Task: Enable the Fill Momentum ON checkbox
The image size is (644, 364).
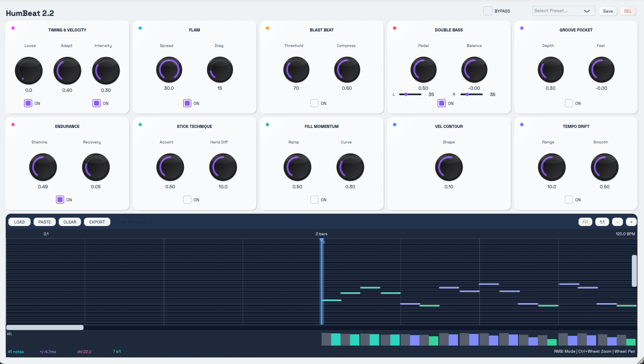Action: pyautogui.click(x=314, y=200)
